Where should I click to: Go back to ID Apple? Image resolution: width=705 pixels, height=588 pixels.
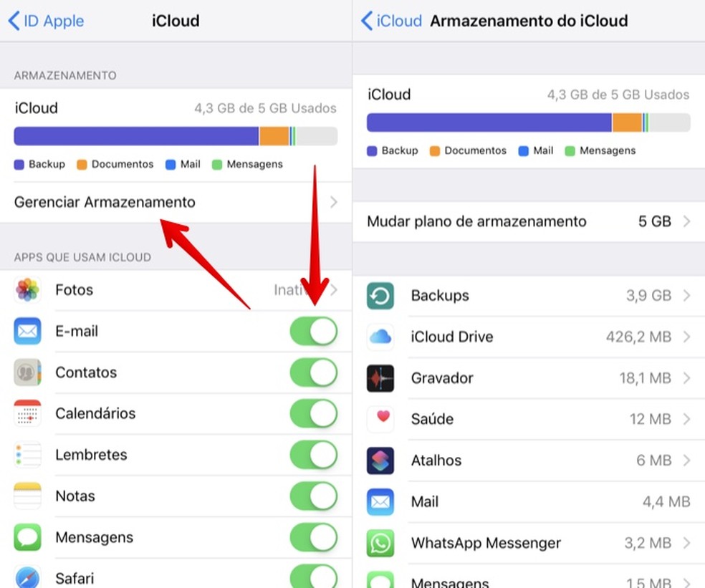[46, 21]
